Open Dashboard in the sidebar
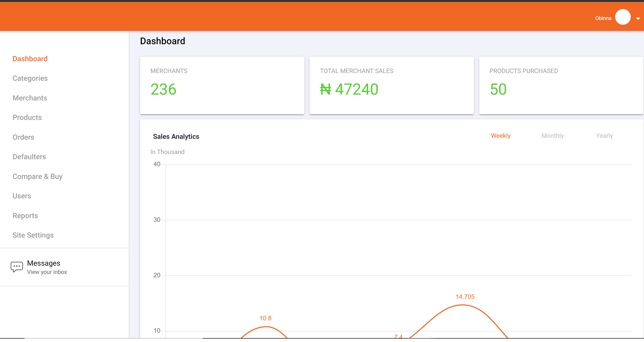The image size is (644, 342). click(x=30, y=59)
